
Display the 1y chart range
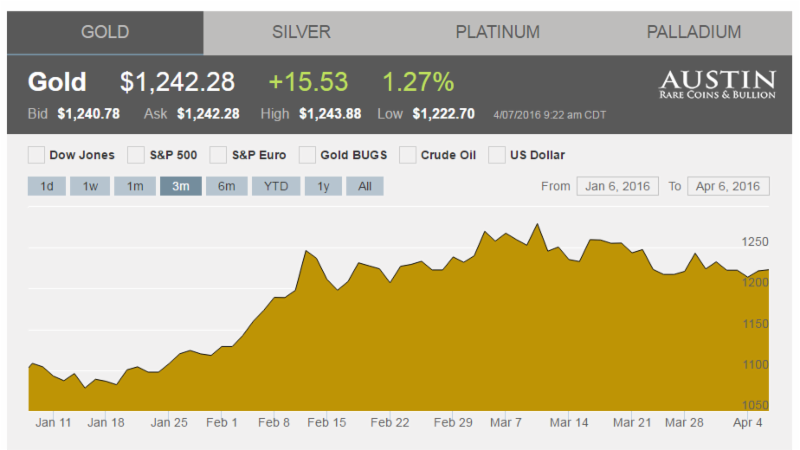(323, 186)
